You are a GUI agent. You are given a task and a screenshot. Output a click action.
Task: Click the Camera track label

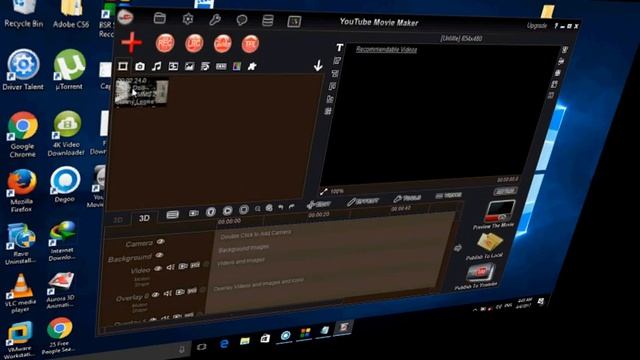coord(139,244)
